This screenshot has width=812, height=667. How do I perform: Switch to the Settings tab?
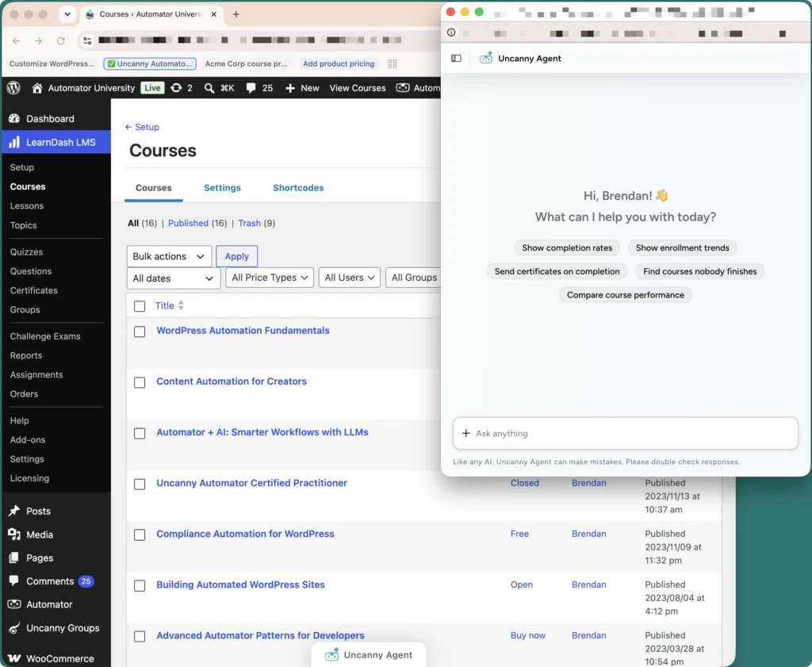(222, 188)
